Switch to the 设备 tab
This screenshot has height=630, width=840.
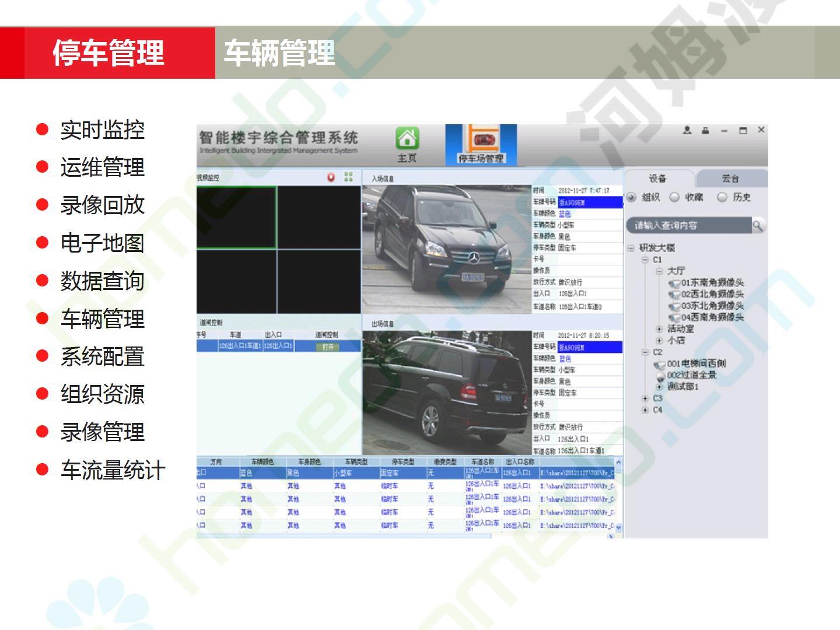(657, 178)
